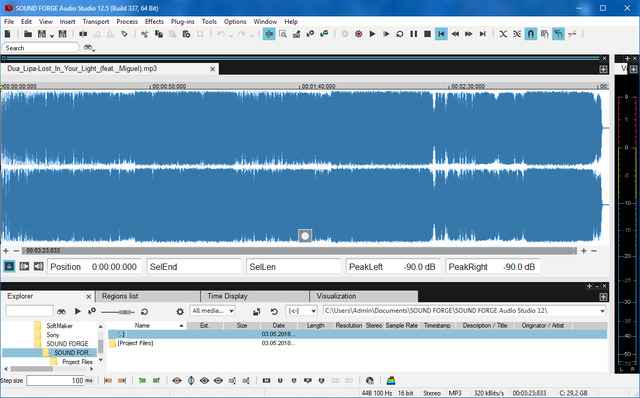The height and width of the screenshot is (398, 640).
Task: Select the Project Files tree folder
Action: click(77, 362)
